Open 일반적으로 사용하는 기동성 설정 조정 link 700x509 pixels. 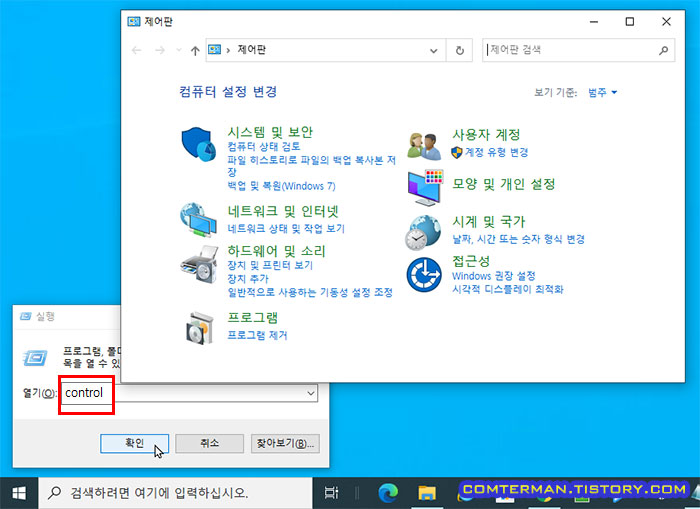click(310, 292)
